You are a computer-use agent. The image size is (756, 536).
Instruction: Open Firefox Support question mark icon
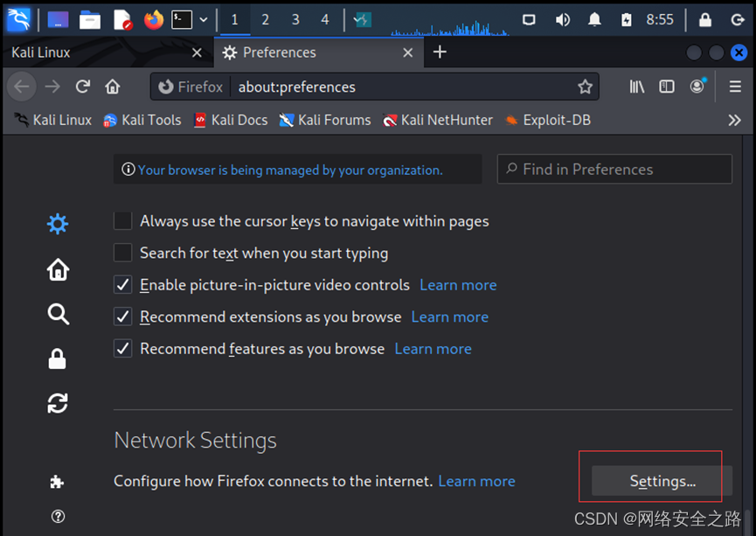click(58, 517)
